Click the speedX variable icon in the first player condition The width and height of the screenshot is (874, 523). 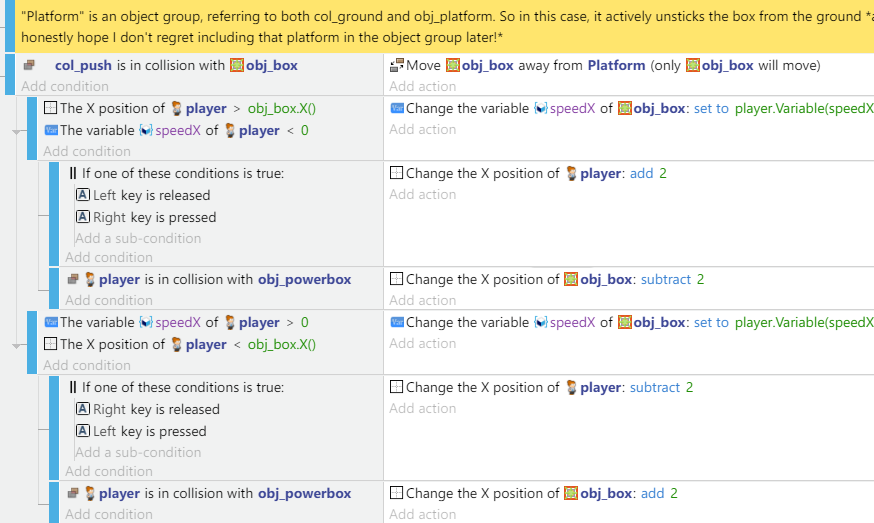coord(146,130)
